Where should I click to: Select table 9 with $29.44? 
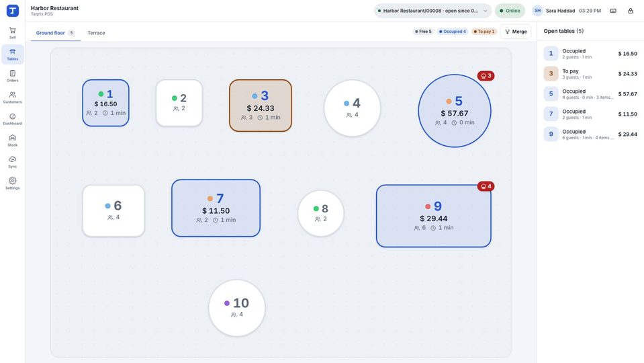434,216
